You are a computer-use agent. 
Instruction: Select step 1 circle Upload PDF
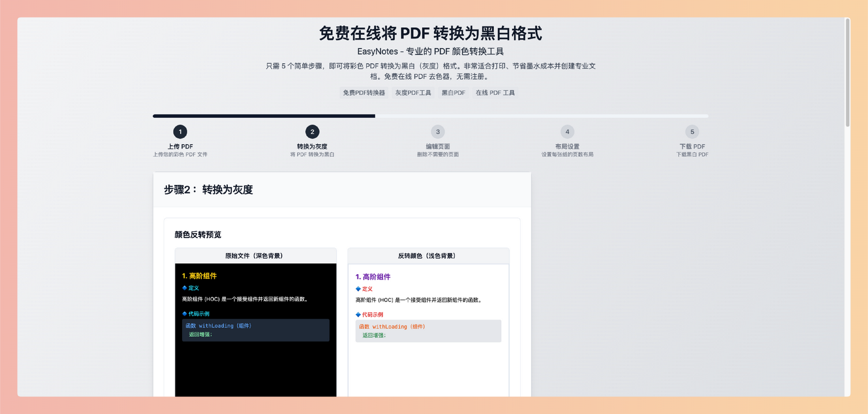pos(180,132)
